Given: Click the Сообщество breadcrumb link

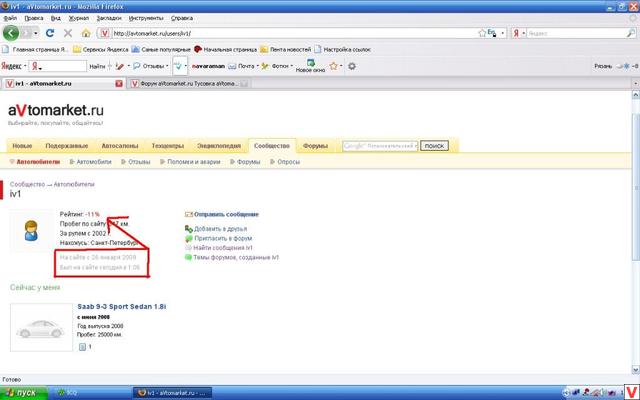Looking at the screenshot, I should (27, 184).
